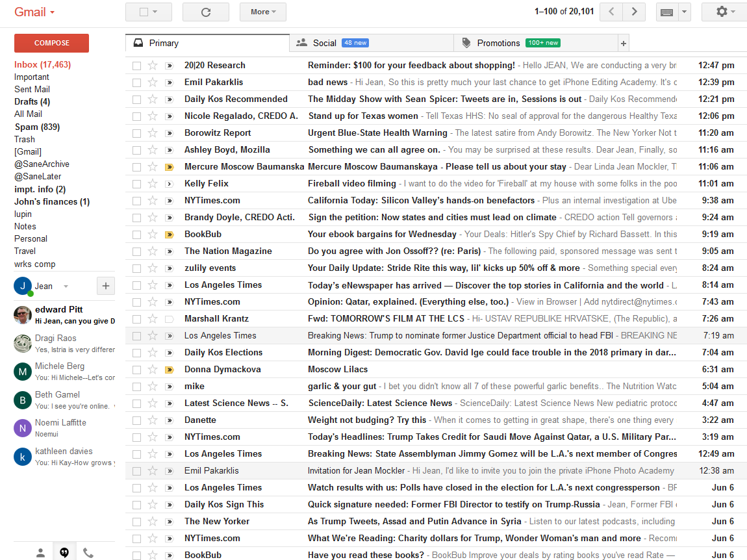Screen dimensions: 747x560
Task: Open the Moscow Lilacs email
Action: click(x=436, y=370)
